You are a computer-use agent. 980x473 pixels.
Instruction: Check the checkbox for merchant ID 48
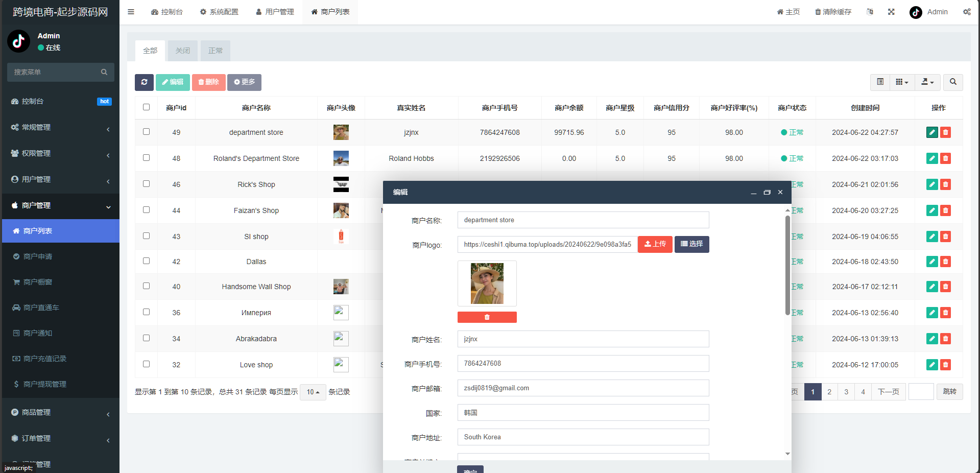[147, 158]
